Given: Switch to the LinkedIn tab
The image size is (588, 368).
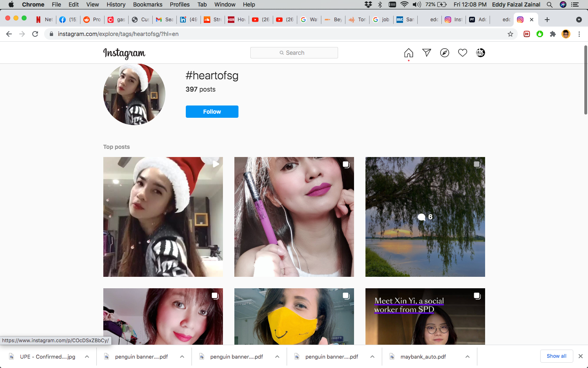Looking at the screenshot, I should tap(189, 20).
